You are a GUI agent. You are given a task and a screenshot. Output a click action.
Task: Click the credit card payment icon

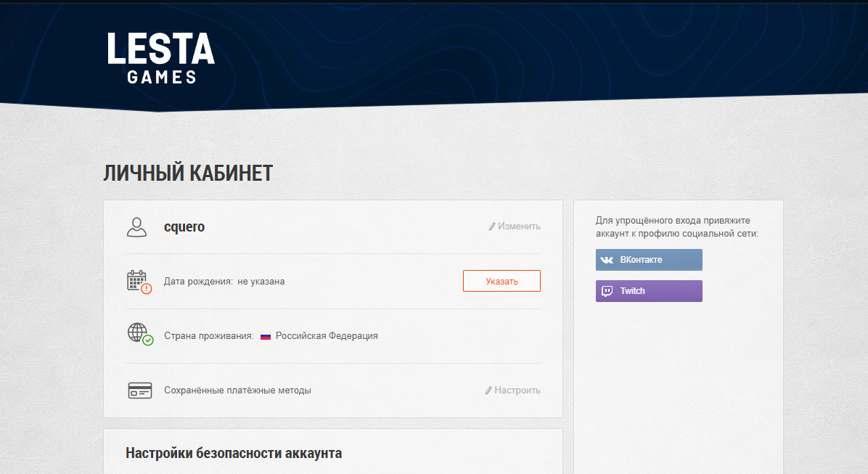(139, 391)
